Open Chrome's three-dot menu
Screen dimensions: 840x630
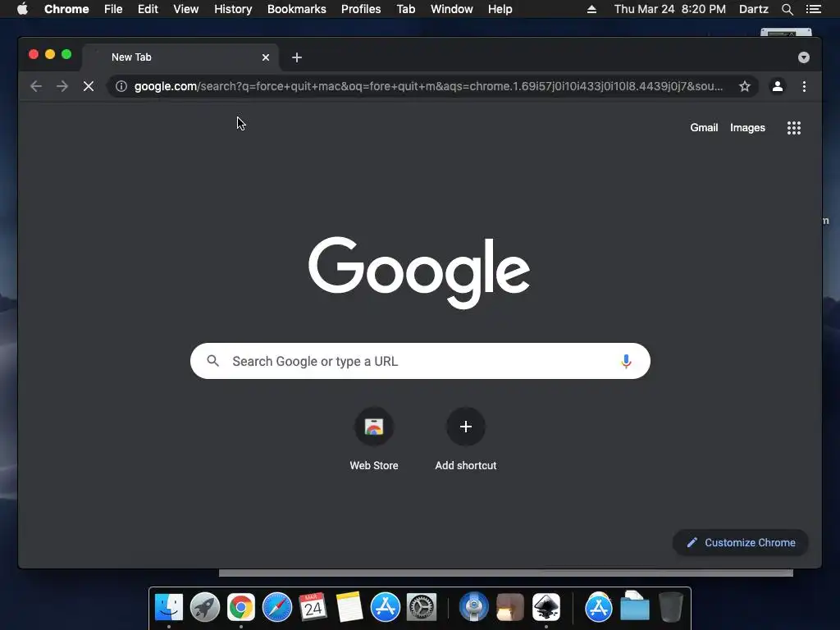tap(804, 86)
